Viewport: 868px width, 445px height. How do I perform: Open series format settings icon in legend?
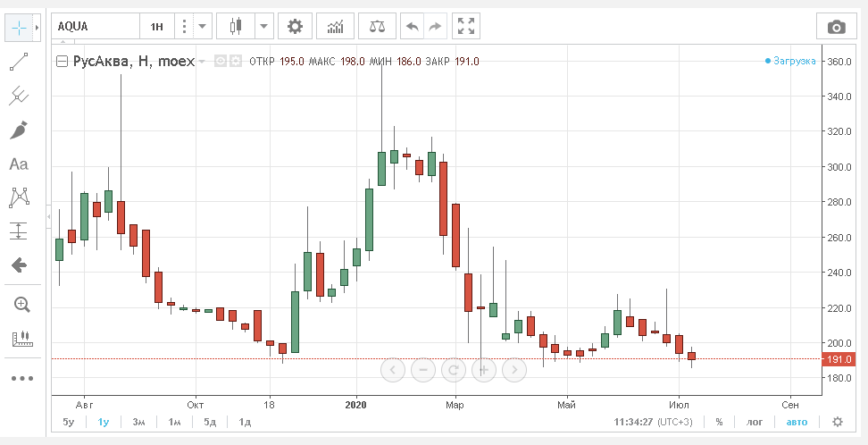(236, 61)
